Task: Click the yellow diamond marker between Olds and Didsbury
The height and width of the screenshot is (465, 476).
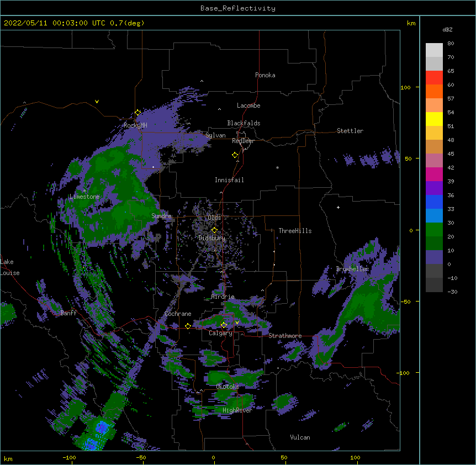Action: (x=214, y=230)
